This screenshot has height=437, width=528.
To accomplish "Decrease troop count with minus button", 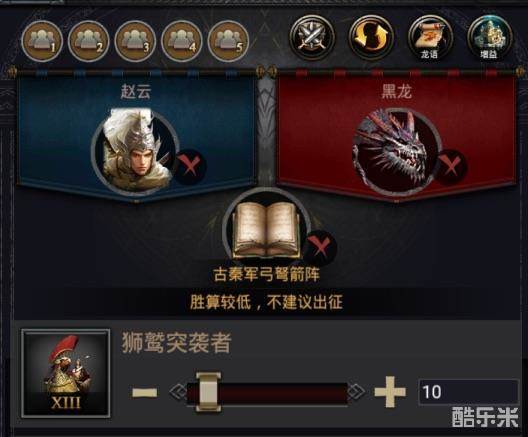I will pos(144,393).
